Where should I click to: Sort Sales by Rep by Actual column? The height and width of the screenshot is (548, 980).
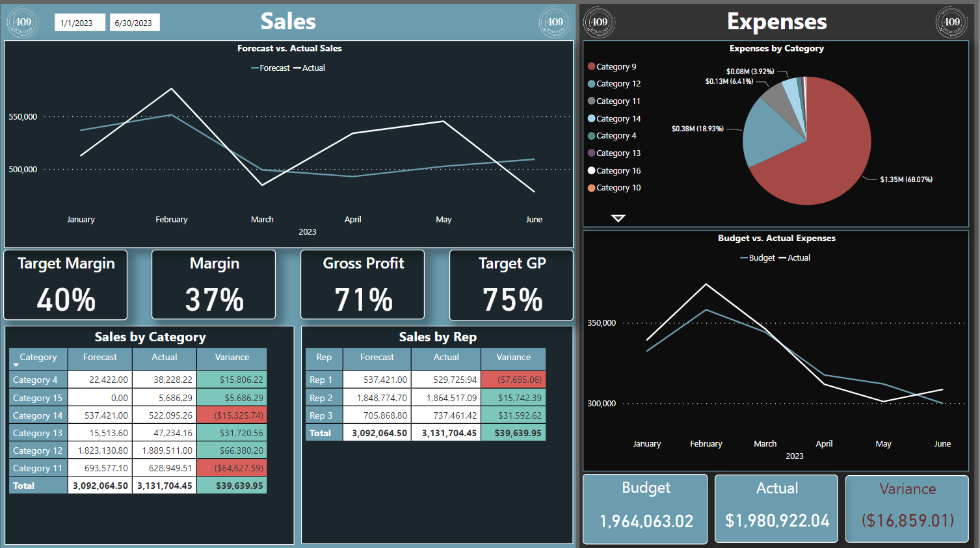pos(446,358)
